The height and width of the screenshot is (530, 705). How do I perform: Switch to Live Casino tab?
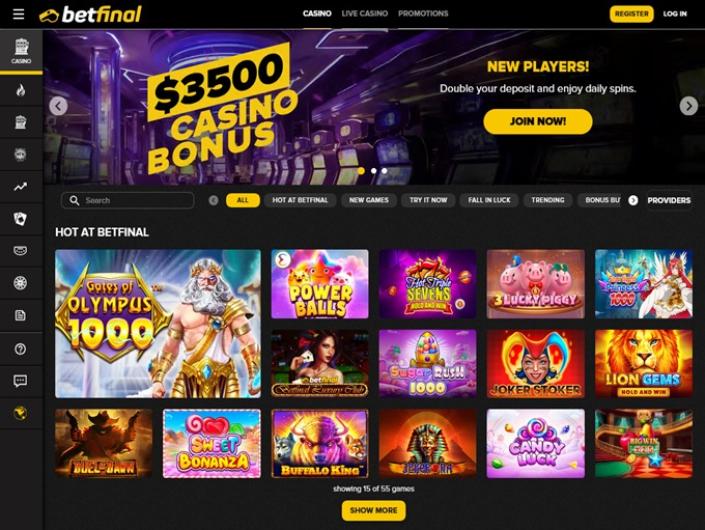(365, 13)
